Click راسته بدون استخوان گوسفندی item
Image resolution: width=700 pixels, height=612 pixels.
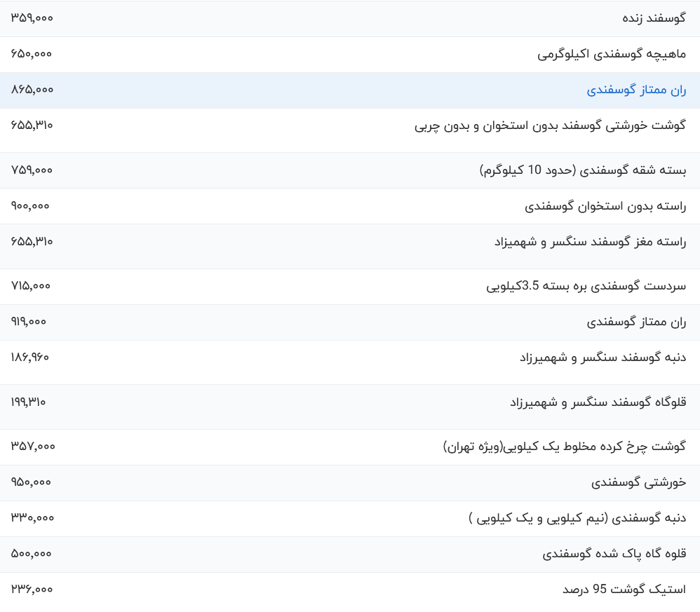pos(605,206)
